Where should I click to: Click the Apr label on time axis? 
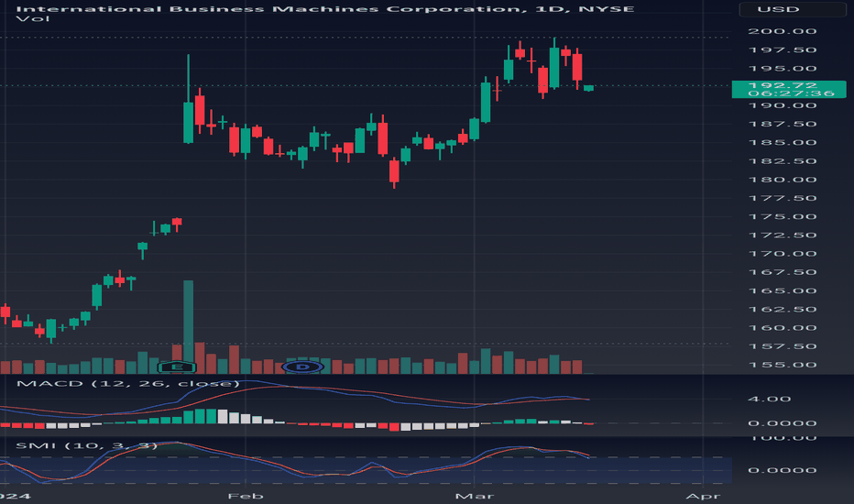pyautogui.click(x=703, y=497)
